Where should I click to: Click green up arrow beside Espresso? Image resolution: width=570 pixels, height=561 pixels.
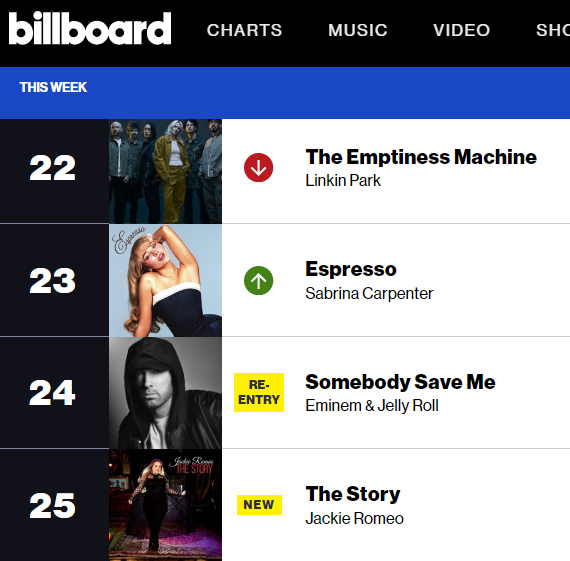pyautogui.click(x=258, y=281)
